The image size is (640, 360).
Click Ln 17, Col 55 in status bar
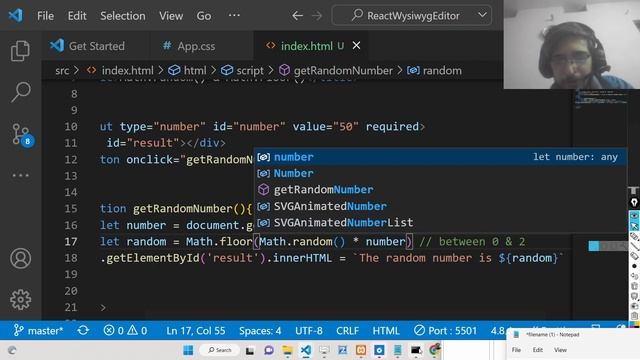click(x=196, y=330)
